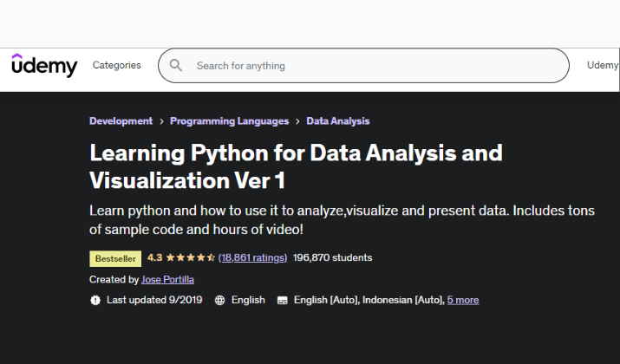
Task: Click the chevron after Development breadcrumb
Action: click(161, 121)
